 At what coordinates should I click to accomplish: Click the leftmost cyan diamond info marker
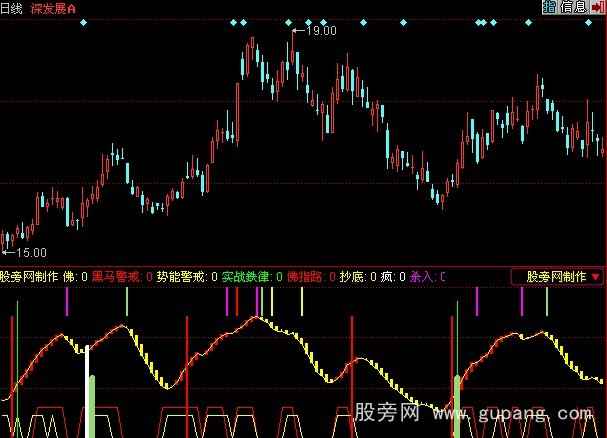[x=83, y=21]
